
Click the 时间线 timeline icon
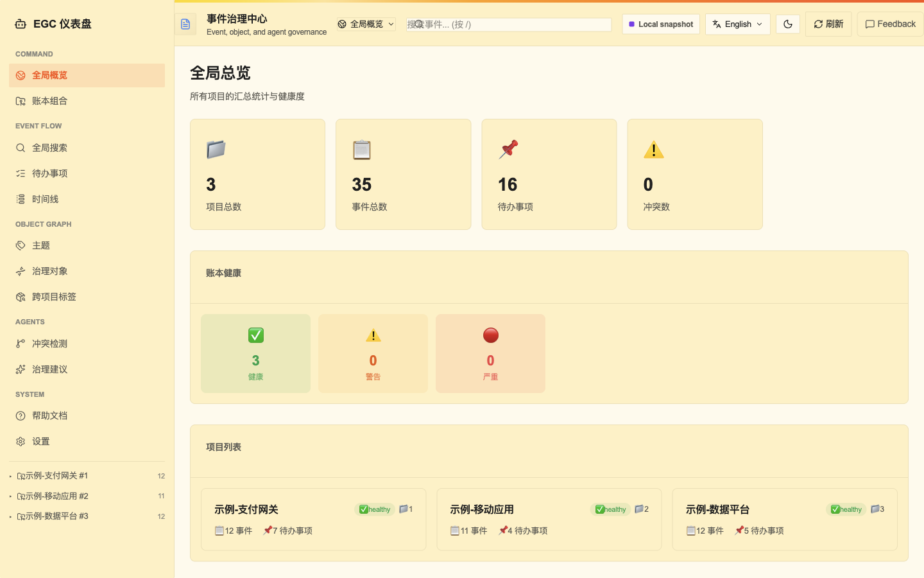21,199
